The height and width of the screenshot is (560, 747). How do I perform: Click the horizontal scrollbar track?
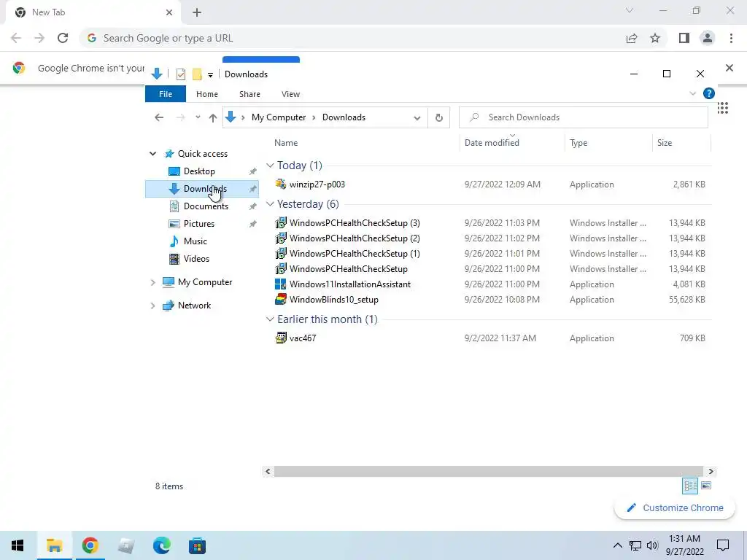488,472
